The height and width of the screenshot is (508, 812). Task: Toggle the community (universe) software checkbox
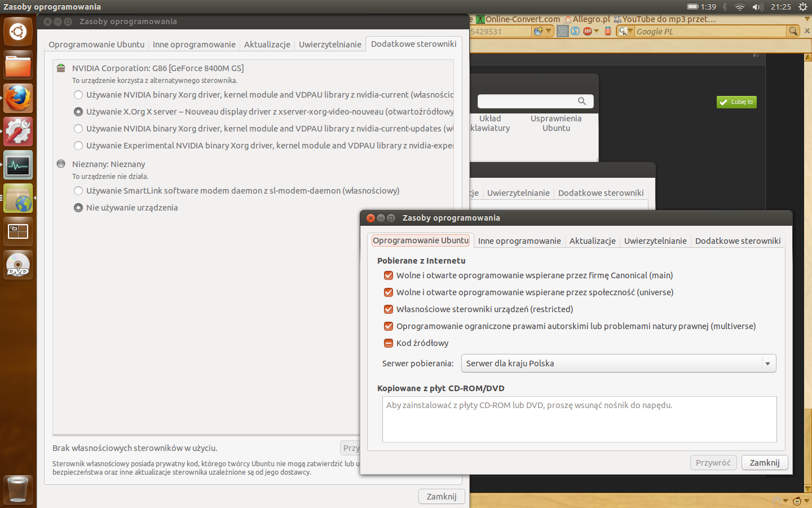[x=389, y=292]
